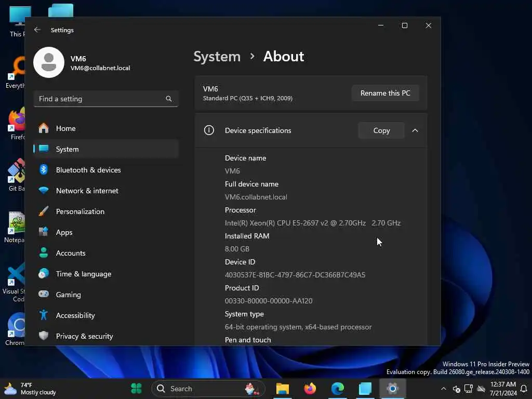Open Gaming settings
532x399 pixels.
[x=106, y=295]
